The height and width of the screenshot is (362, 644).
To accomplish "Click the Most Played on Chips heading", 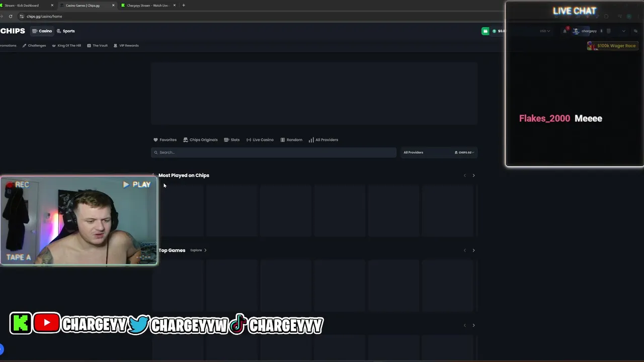I will [x=184, y=175].
